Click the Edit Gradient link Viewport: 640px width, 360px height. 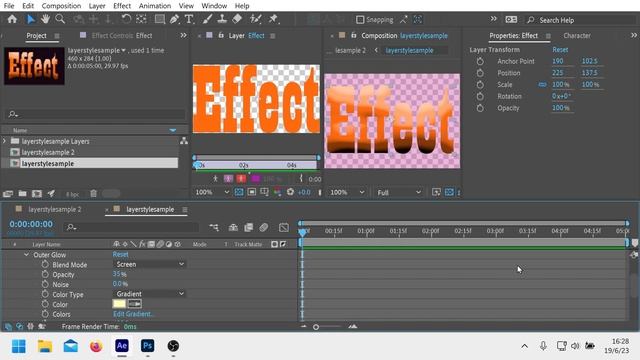tap(133, 314)
